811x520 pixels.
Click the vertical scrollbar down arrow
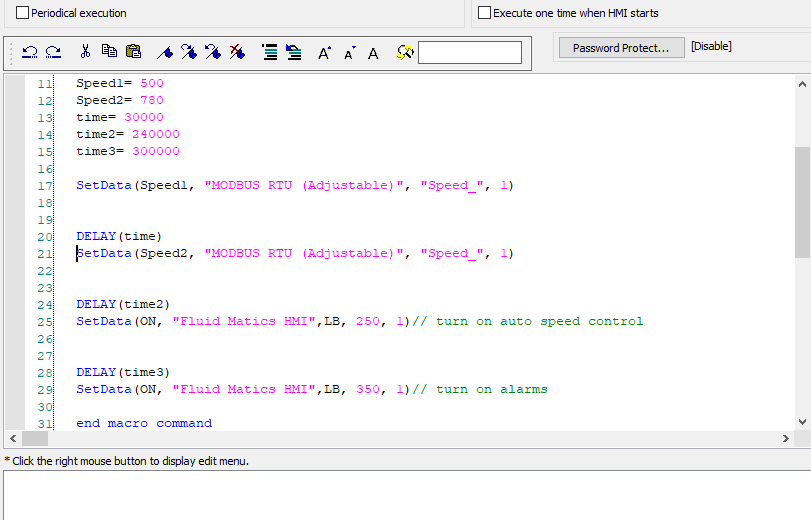[802, 422]
